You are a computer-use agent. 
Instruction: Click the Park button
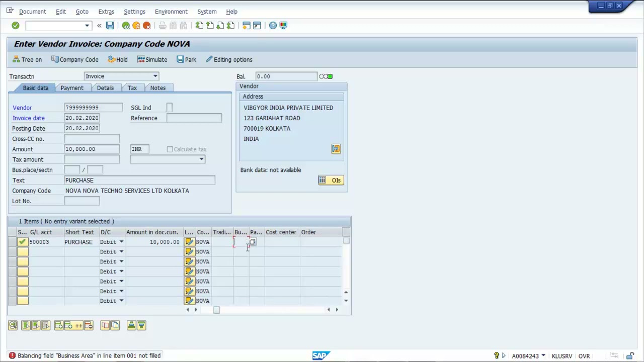[187, 59]
